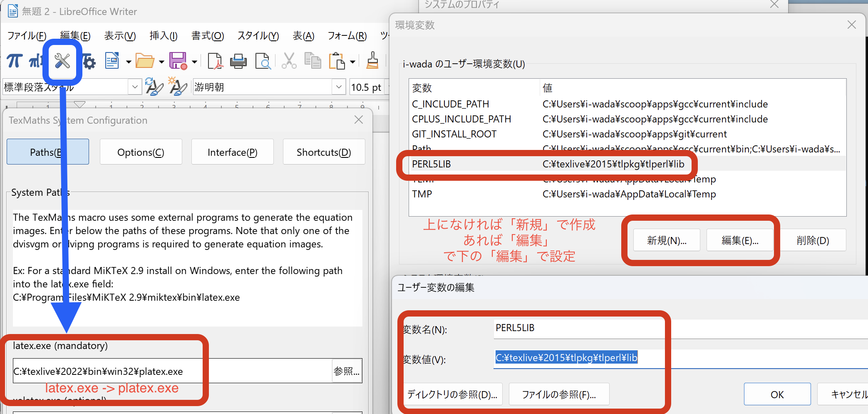This screenshot has height=414, width=868.
Task: Open the ファイル(F) menu
Action: click(27, 36)
